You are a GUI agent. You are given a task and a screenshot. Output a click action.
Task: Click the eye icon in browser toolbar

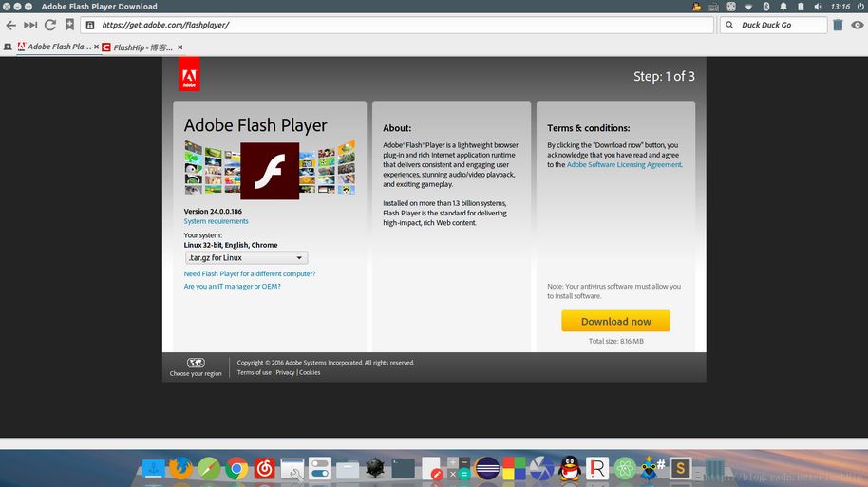[858, 25]
